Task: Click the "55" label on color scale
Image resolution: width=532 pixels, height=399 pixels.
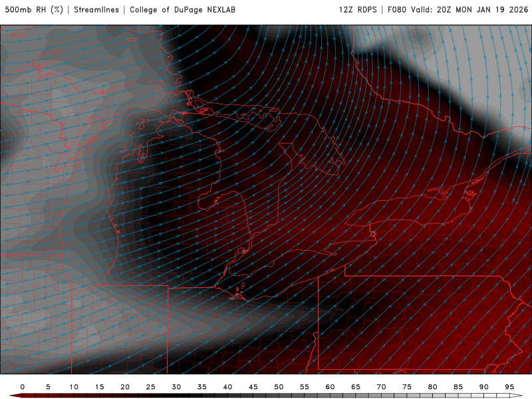Action: [x=305, y=387]
